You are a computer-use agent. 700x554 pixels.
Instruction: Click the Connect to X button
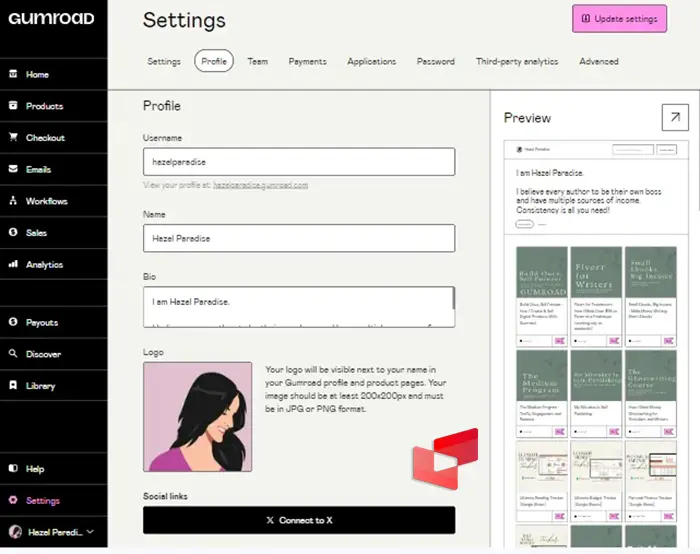tap(298, 520)
